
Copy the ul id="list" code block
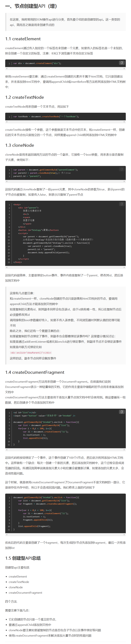click(122, 412)
